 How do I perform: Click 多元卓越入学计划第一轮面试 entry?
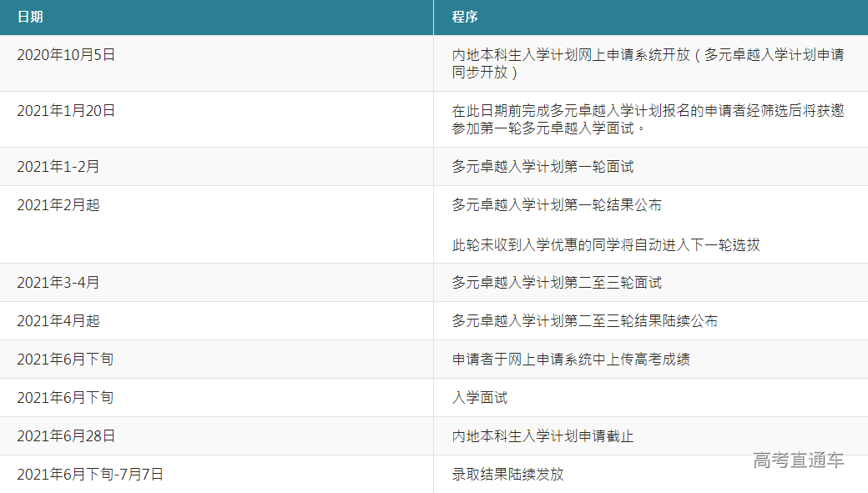pyautogui.click(x=542, y=167)
